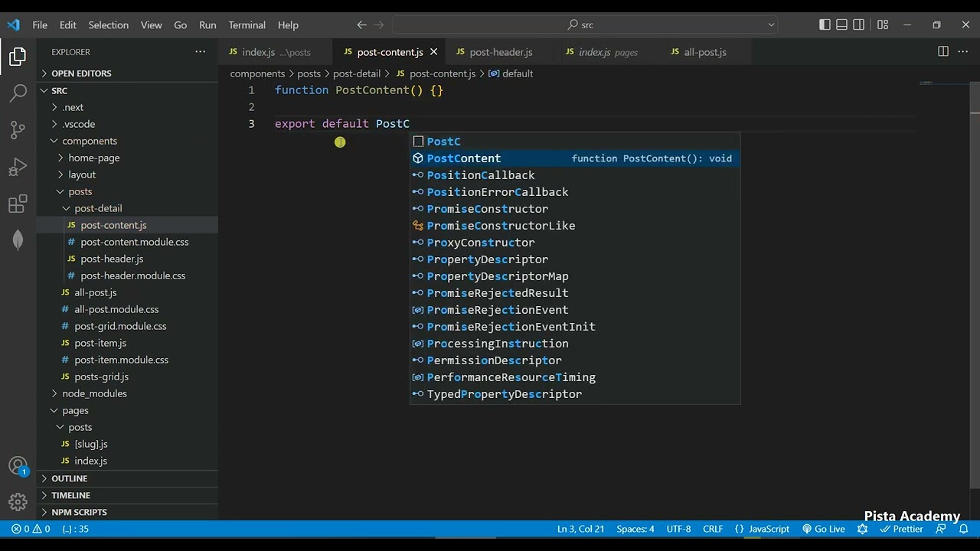This screenshot has width=980, height=551.
Task: Open post-content.module.css file
Action: point(127,242)
